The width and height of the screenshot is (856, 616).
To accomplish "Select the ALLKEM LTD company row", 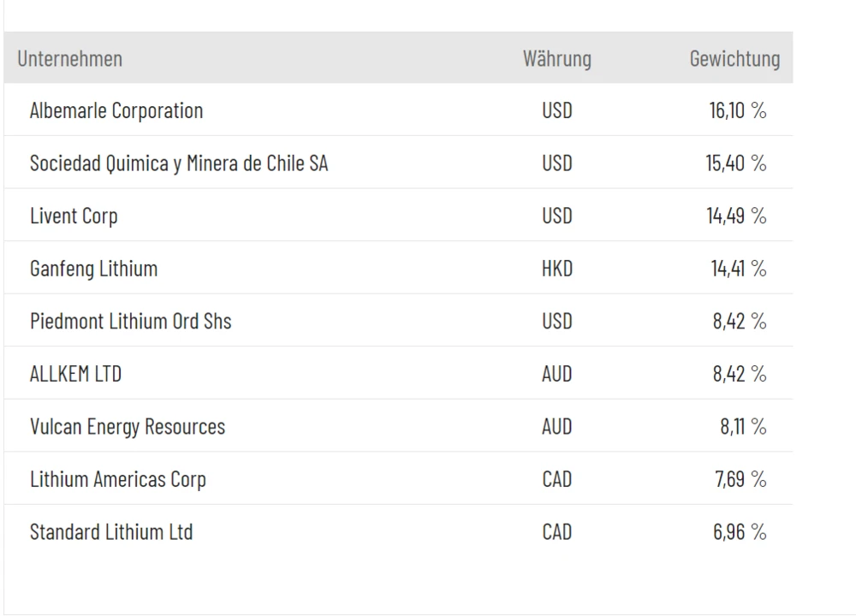I will 75,375.
